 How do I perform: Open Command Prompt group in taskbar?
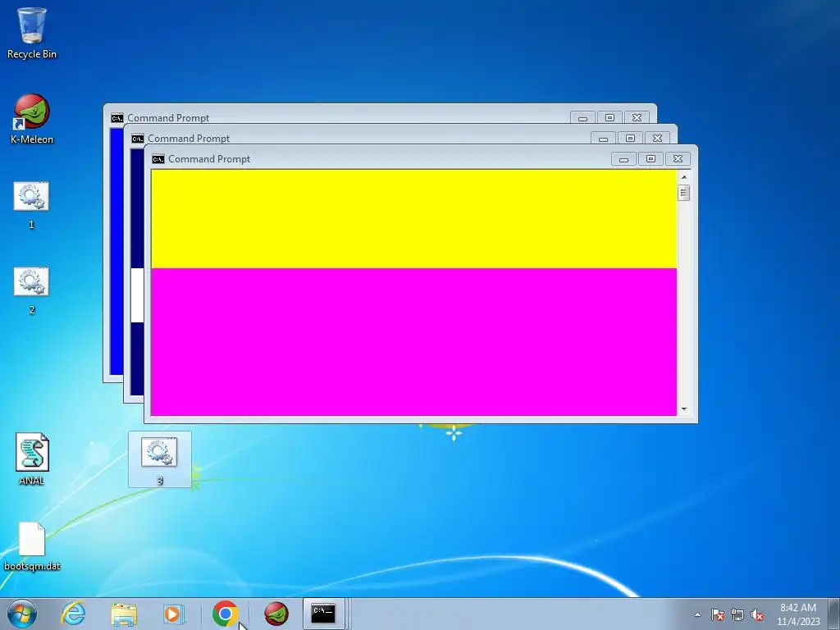[324, 614]
